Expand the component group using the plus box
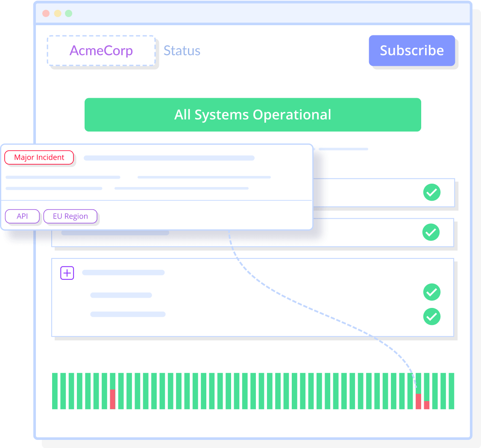The height and width of the screenshot is (448, 481). [67, 272]
